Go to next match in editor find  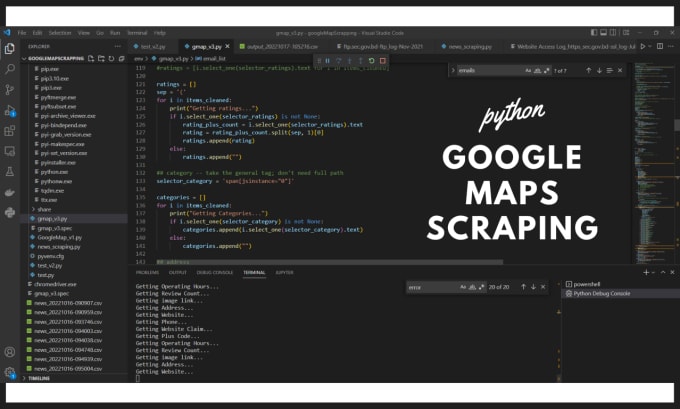pos(599,70)
